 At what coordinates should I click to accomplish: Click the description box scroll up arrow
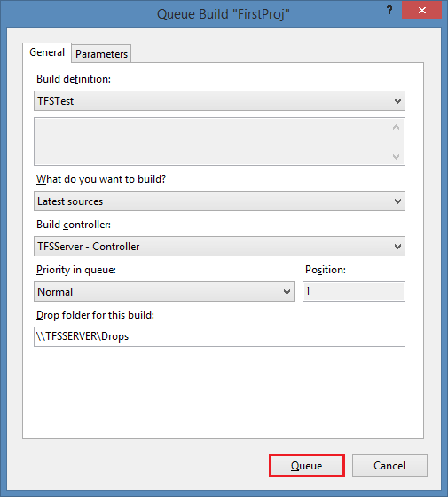pos(396,128)
